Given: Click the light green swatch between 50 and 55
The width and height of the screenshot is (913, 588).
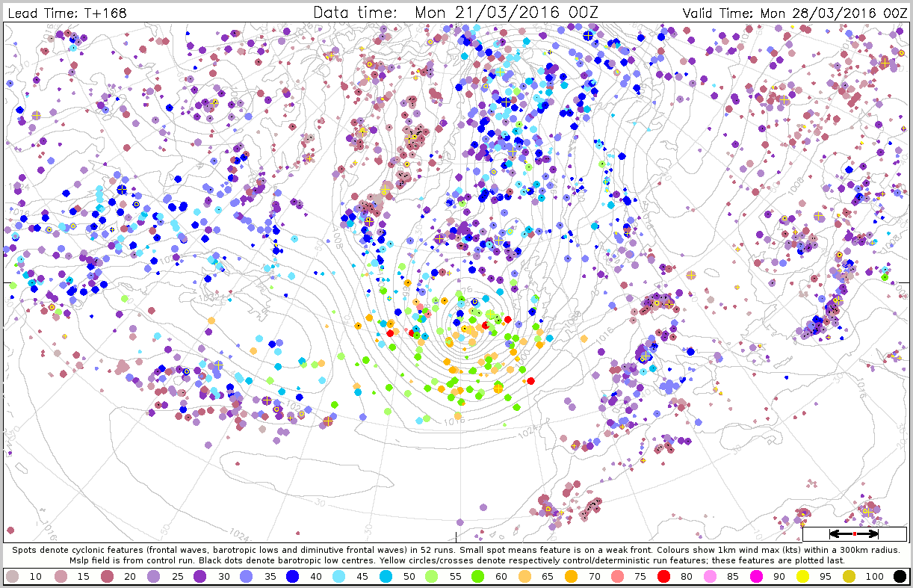Looking at the screenshot, I should pos(432,577).
